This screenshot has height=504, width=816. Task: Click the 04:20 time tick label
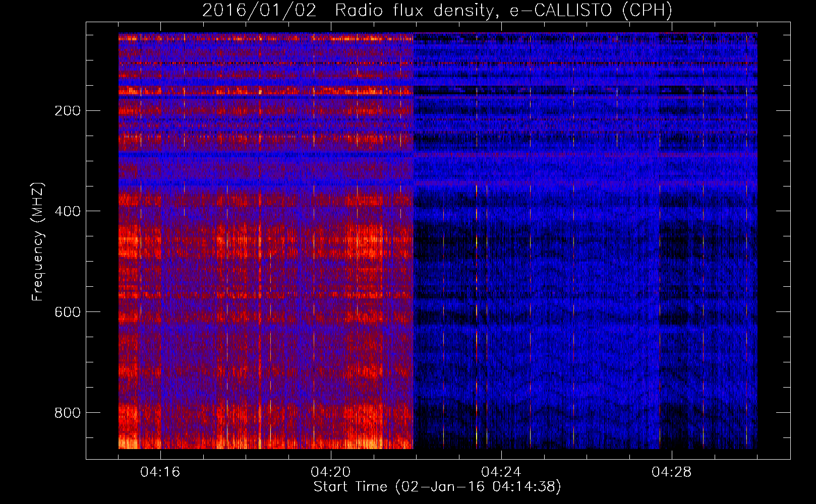331,472
